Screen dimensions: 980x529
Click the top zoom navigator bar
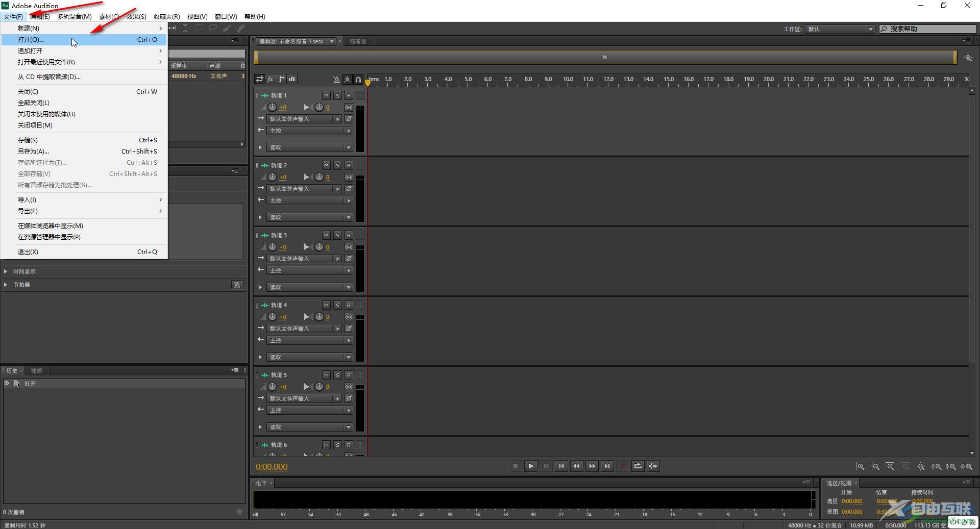tap(605, 57)
